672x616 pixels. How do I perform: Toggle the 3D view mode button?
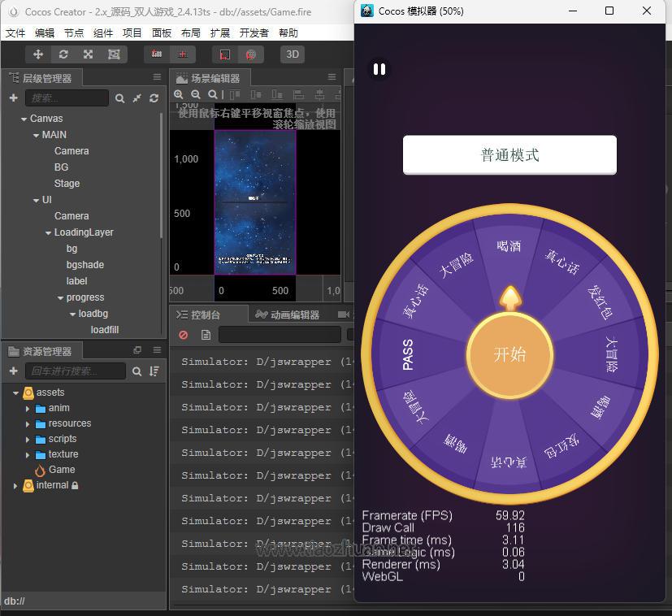pyautogui.click(x=293, y=54)
